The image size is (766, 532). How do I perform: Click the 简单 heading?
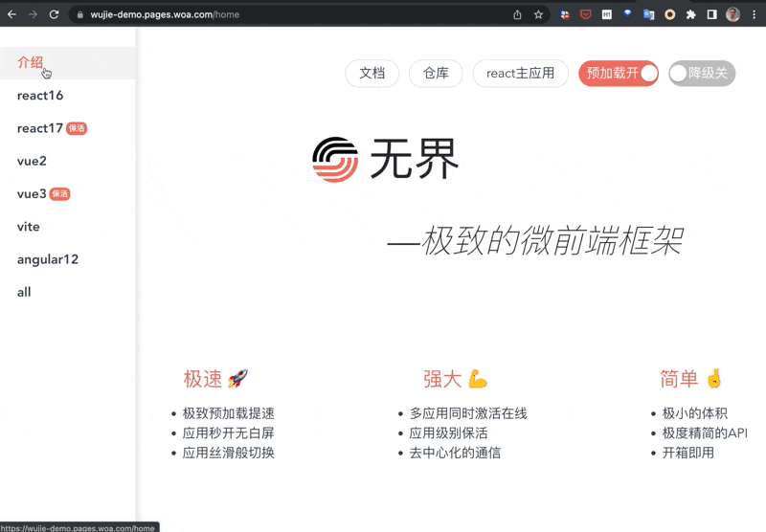691,379
